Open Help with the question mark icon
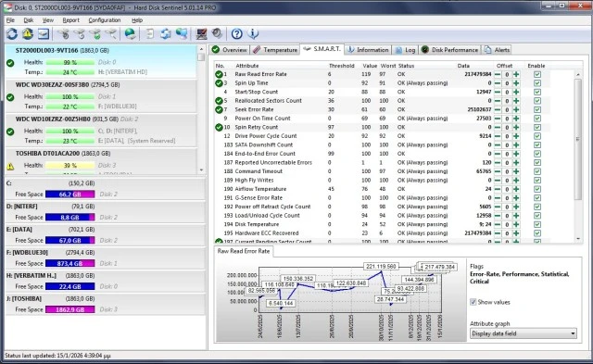Screen dimensions: 593x364 coord(237,34)
